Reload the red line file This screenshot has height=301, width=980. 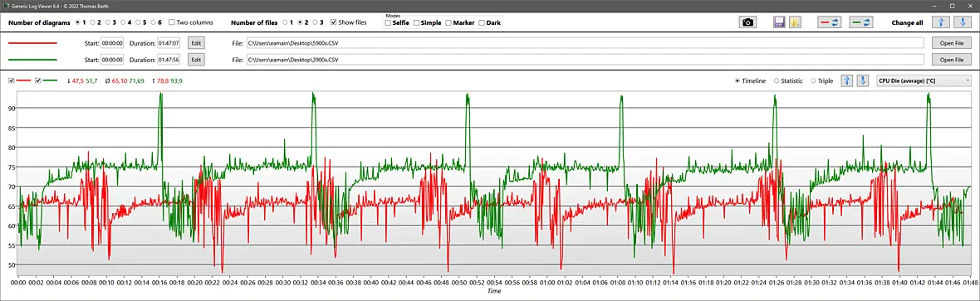[830, 22]
